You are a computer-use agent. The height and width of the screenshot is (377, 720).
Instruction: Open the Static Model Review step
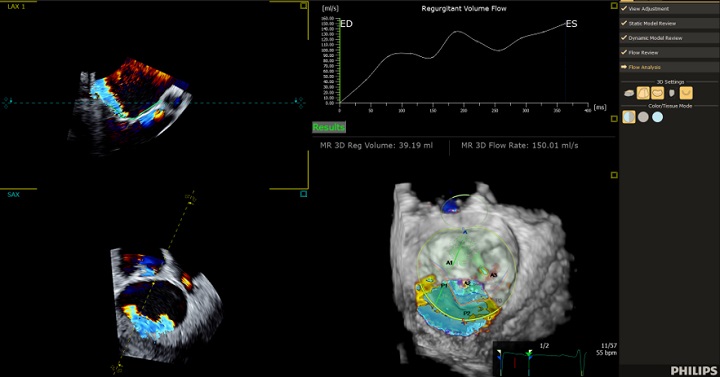[x=669, y=23]
